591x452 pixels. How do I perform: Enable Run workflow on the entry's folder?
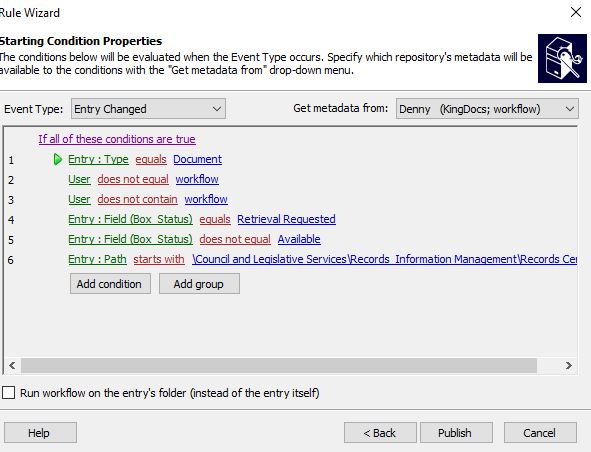pos(8,392)
